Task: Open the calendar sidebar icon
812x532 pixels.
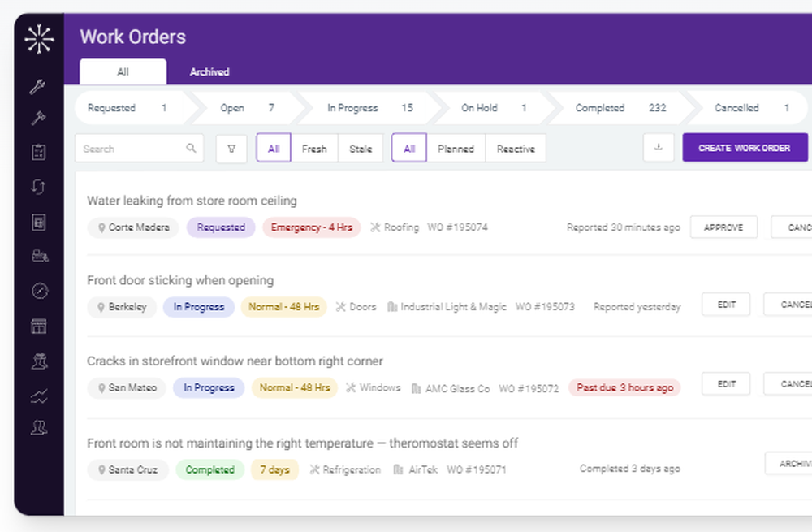Action: click(40, 326)
